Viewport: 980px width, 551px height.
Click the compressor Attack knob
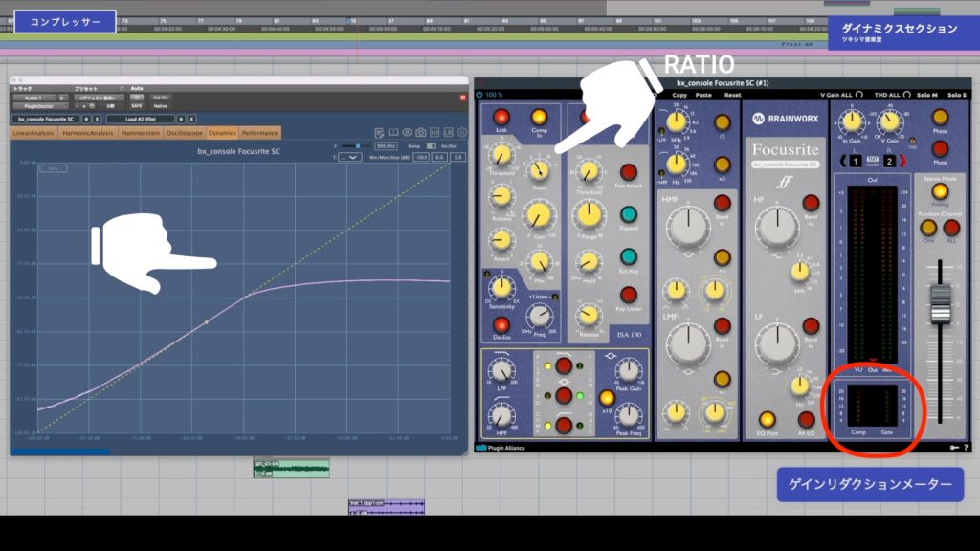click(501, 240)
